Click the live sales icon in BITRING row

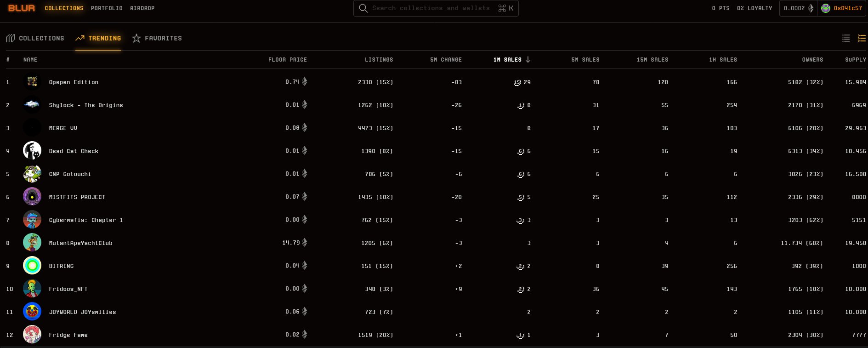click(521, 267)
